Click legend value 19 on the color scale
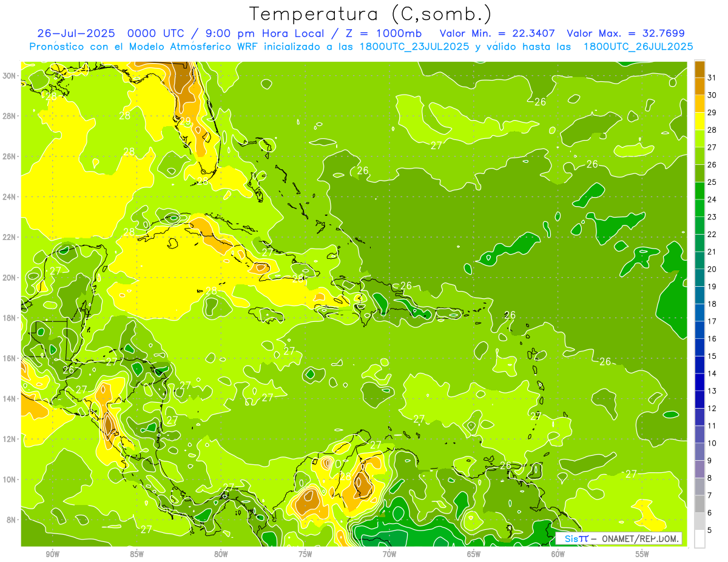The image size is (728, 562). [712, 286]
